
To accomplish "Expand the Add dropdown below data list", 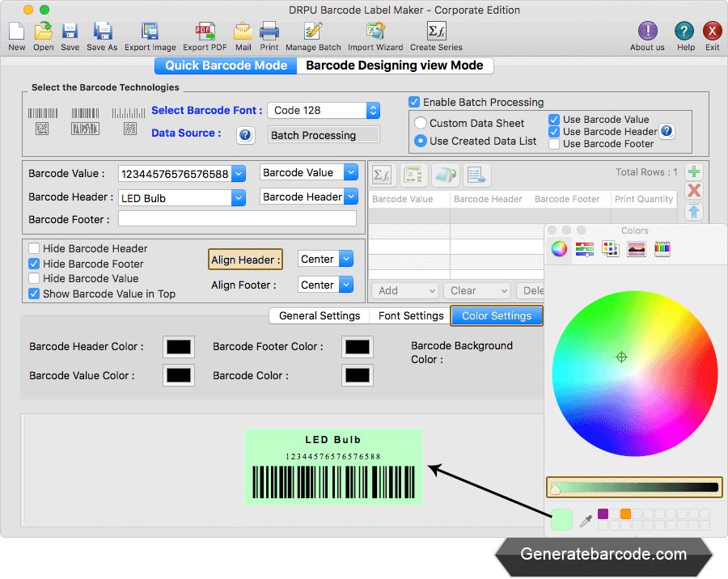I will (405, 290).
